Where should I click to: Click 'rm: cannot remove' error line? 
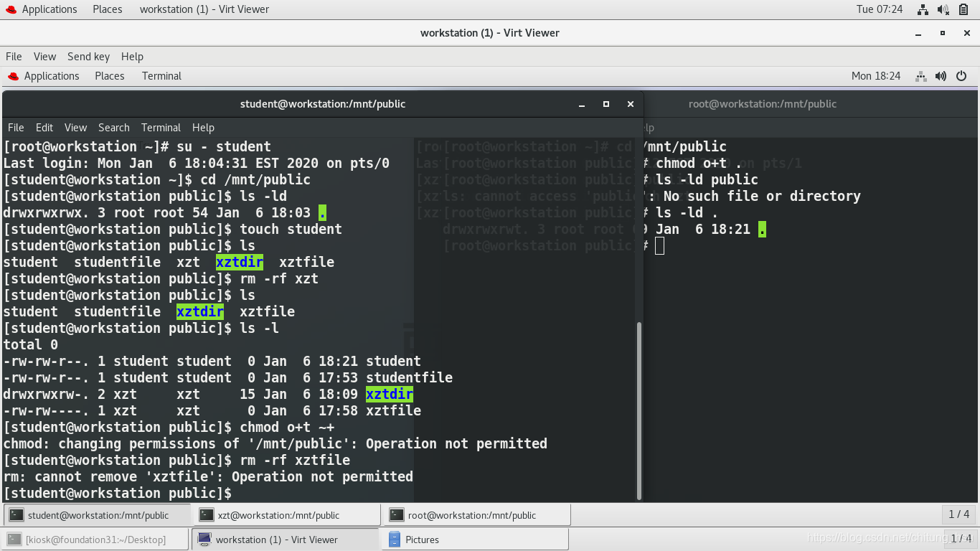click(208, 476)
